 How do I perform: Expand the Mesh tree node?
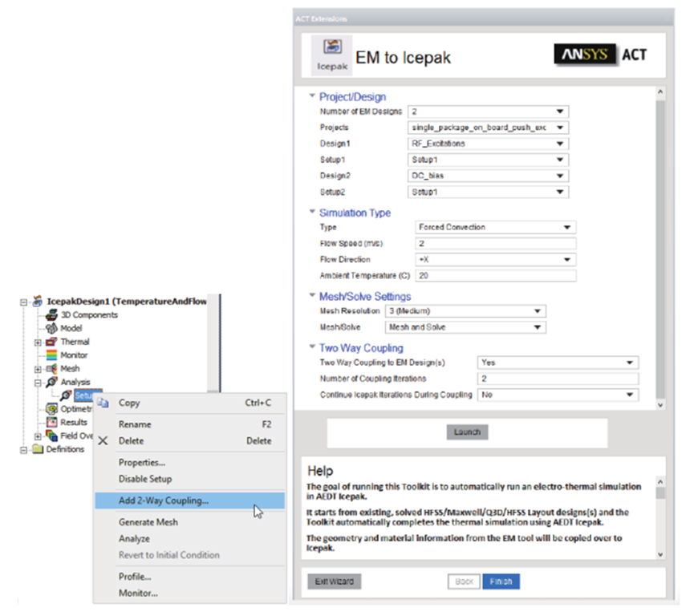38,369
